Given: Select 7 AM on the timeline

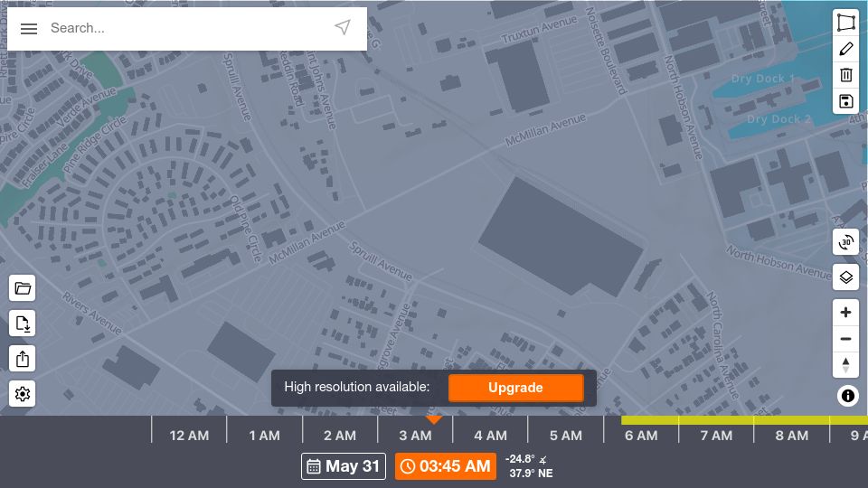Looking at the screenshot, I should tap(716, 436).
